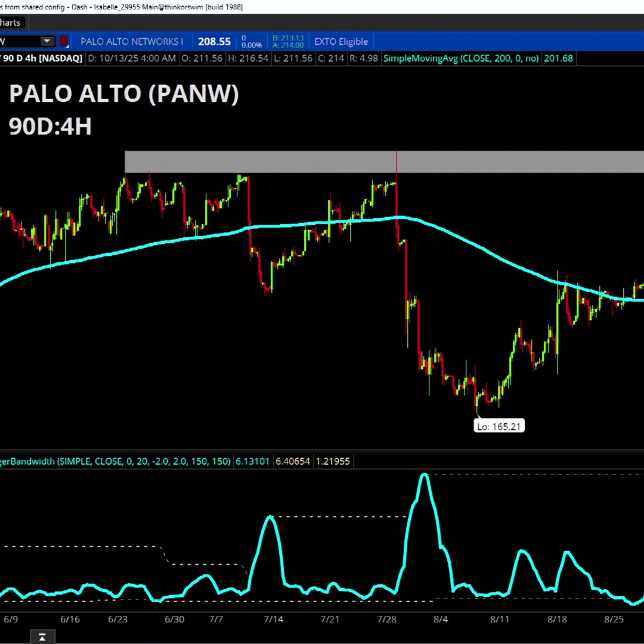This screenshot has height=644, width=644.
Task: Click the SMA value 201.68
Action: [558, 59]
